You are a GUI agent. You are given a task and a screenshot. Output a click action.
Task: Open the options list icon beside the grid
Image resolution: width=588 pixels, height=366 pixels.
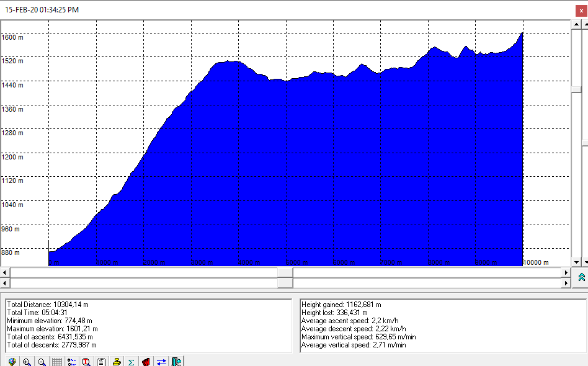[x=71, y=362]
